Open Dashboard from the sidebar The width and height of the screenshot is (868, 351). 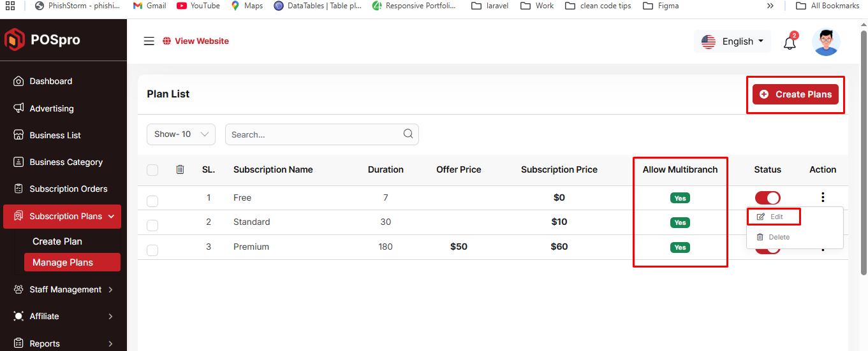click(x=50, y=82)
